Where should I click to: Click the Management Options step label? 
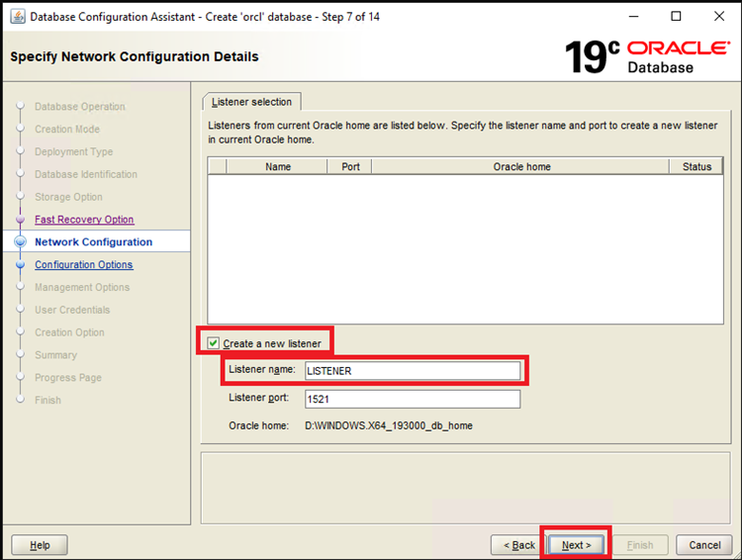[x=82, y=287]
